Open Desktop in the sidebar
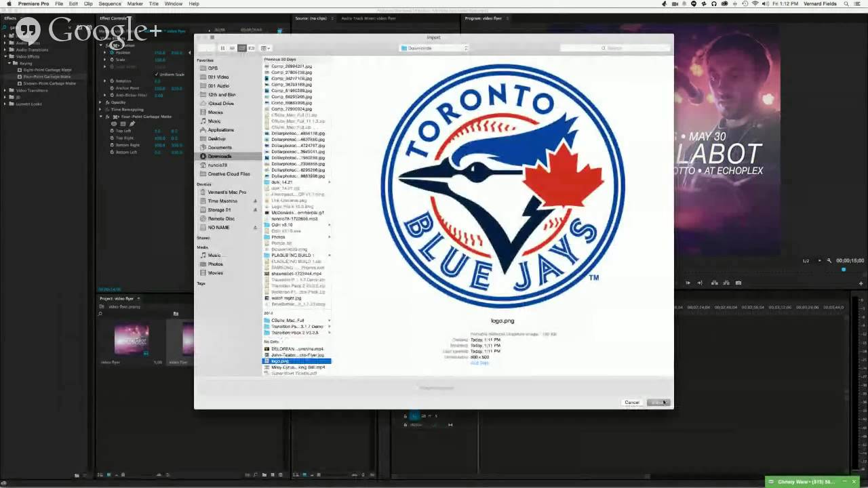This screenshot has width=868, height=488. 217,139
